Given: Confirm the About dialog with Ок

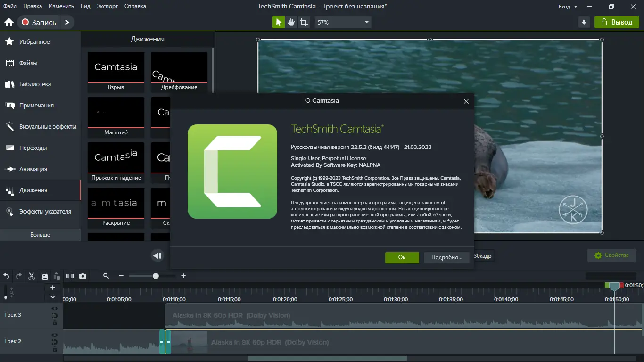Looking at the screenshot, I should (x=402, y=258).
